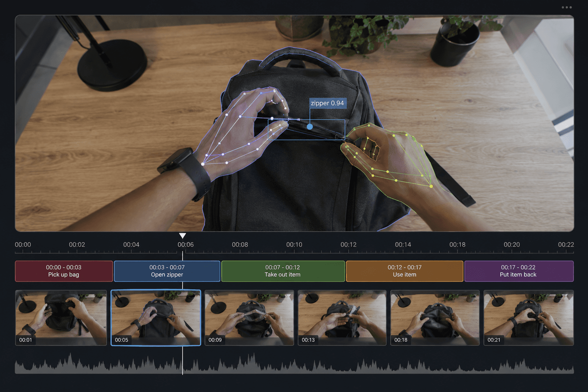This screenshot has width=588, height=392.
Task: Jump to 00:20 on timeline ruler
Action: tap(511, 245)
